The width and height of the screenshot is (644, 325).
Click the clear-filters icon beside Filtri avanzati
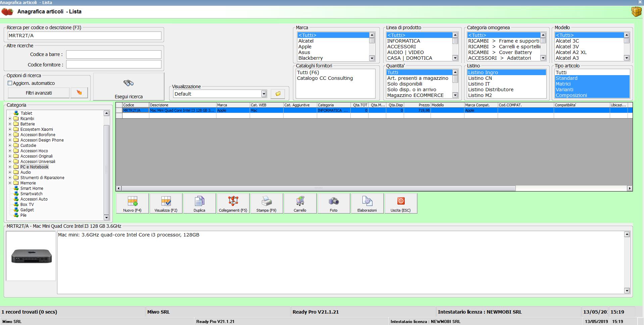(x=79, y=93)
